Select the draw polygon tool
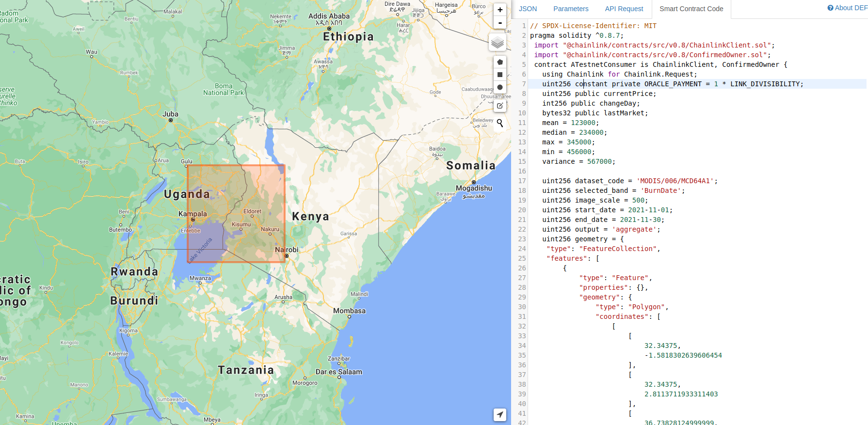868x425 pixels. click(500, 62)
